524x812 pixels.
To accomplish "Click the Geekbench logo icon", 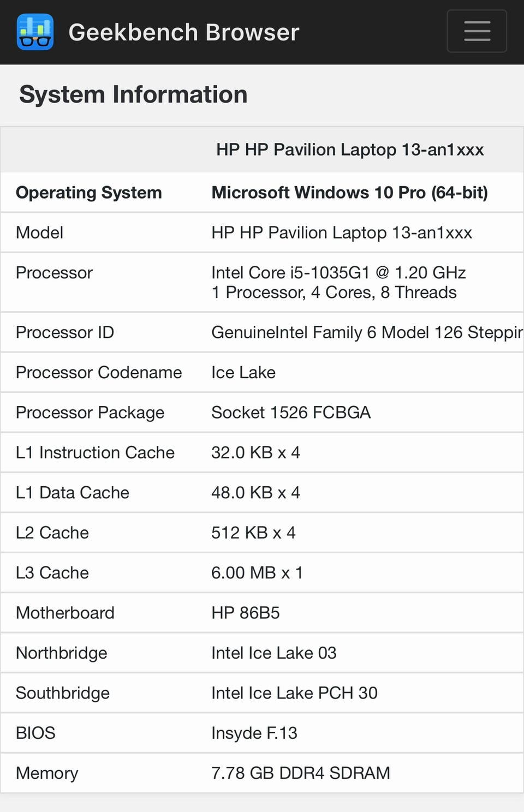I will coord(35,32).
